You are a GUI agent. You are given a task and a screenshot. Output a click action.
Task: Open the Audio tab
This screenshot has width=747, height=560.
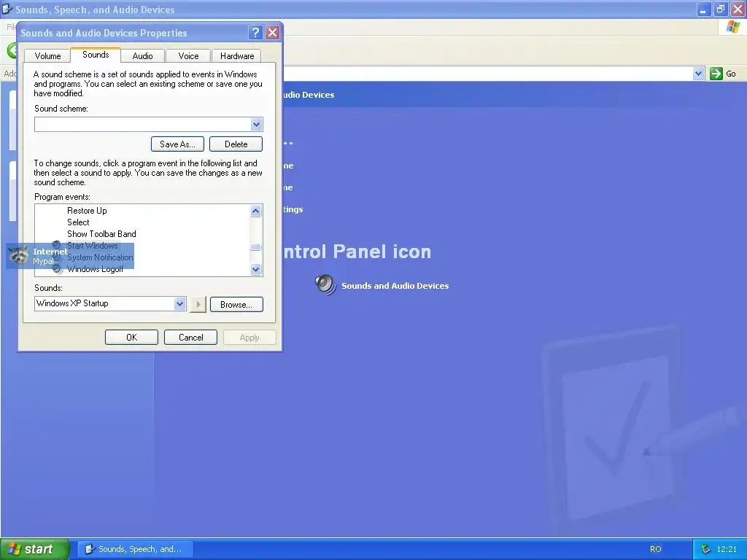point(142,55)
